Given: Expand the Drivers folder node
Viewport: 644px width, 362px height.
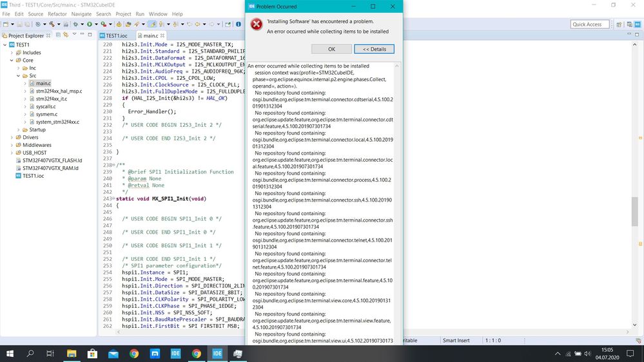Looking at the screenshot, I should [x=12, y=137].
